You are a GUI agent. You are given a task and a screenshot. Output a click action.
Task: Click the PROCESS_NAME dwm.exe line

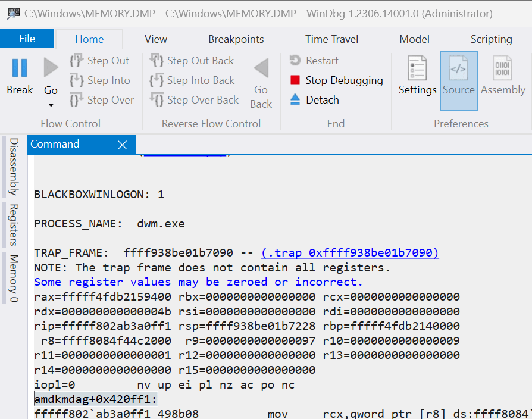pyautogui.click(x=109, y=224)
